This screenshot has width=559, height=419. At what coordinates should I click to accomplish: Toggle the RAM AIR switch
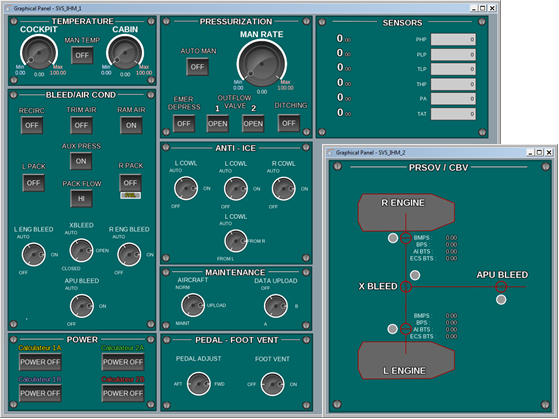point(131,125)
